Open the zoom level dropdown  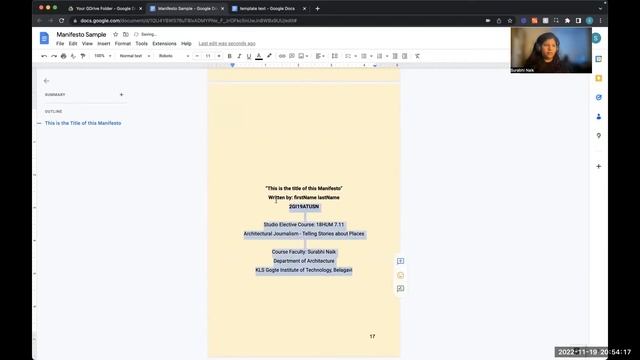(102, 56)
